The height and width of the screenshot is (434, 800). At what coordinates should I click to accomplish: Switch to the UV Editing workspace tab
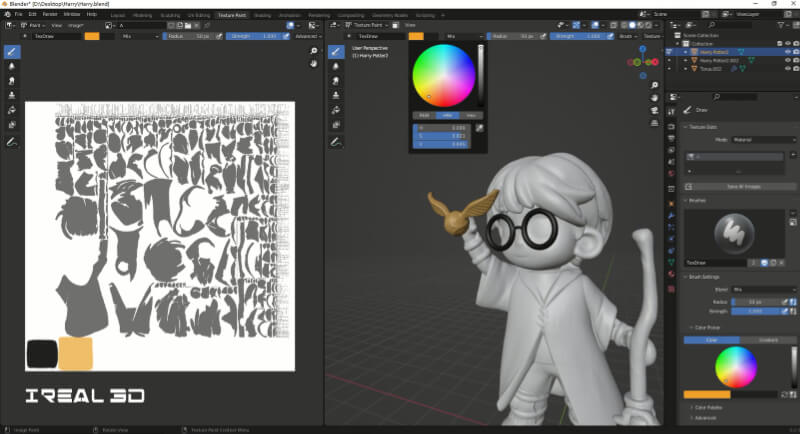[199, 15]
